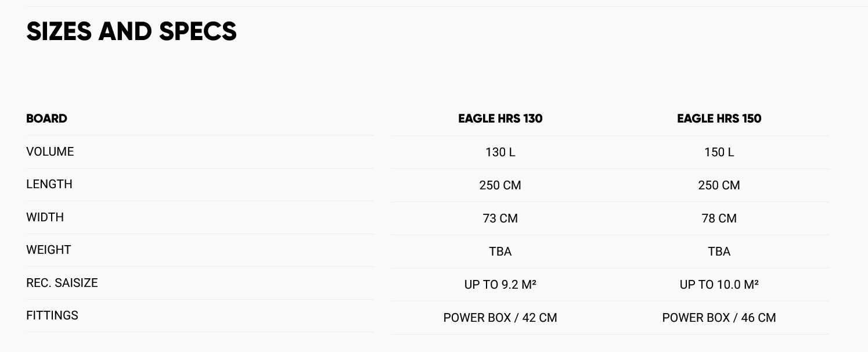
Task: Click the 73 CM width value
Action: [x=500, y=218]
